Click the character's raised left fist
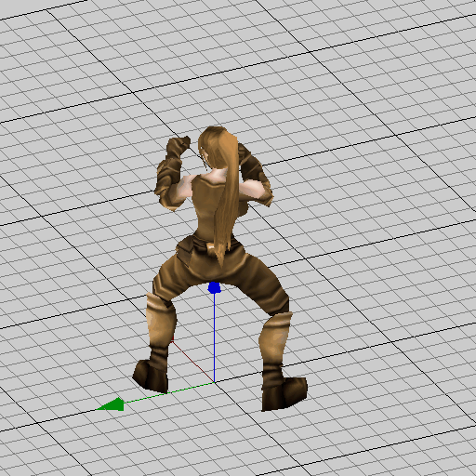Screen dimensions: 476x476 coord(178,147)
